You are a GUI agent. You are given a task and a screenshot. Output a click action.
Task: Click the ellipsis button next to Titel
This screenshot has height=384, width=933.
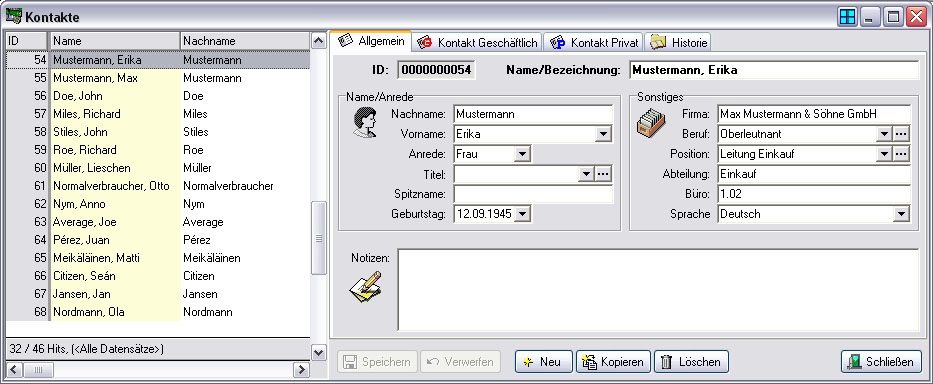pos(603,174)
